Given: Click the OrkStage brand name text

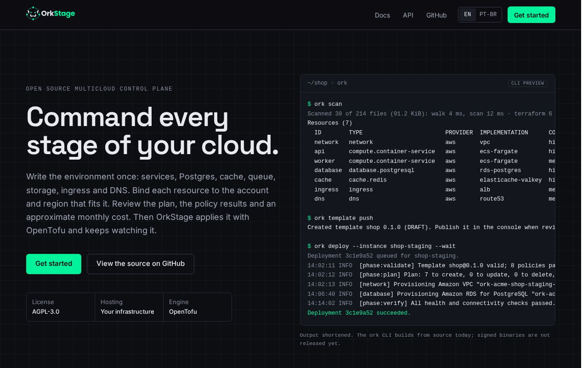Looking at the screenshot, I should (58, 13).
